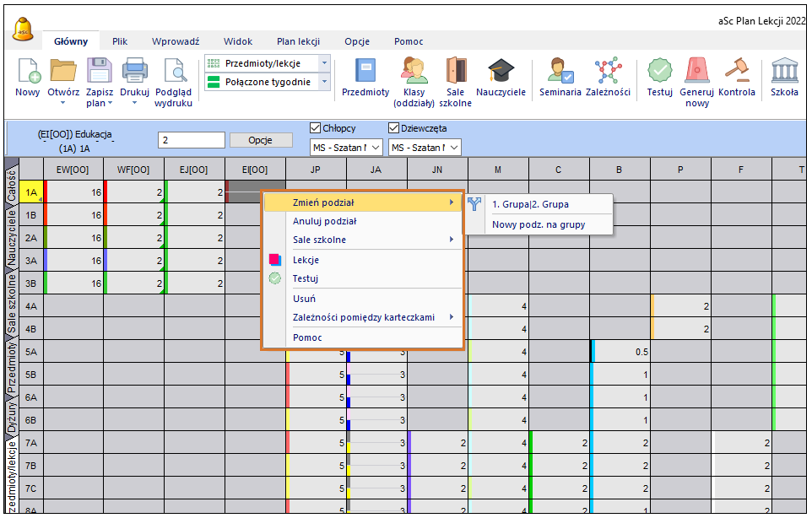Print with the Drukuj printer icon
The height and width of the screenshot is (518, 812).
(x=135, y=70)
